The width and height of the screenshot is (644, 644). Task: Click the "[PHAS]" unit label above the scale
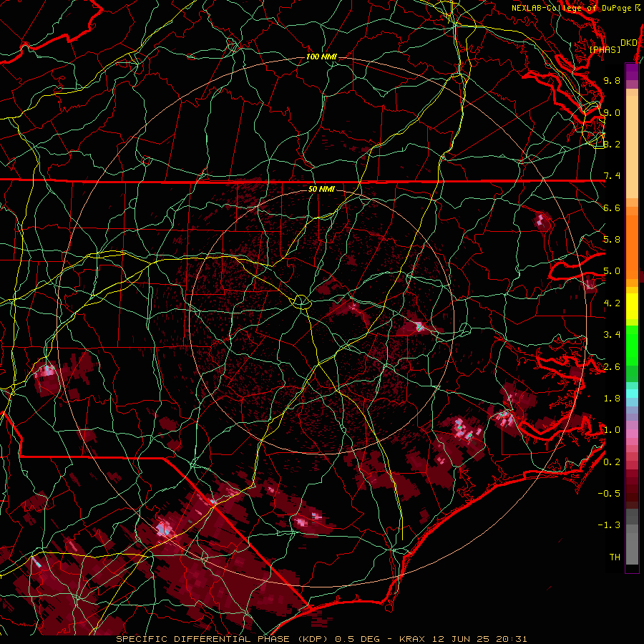605,49
